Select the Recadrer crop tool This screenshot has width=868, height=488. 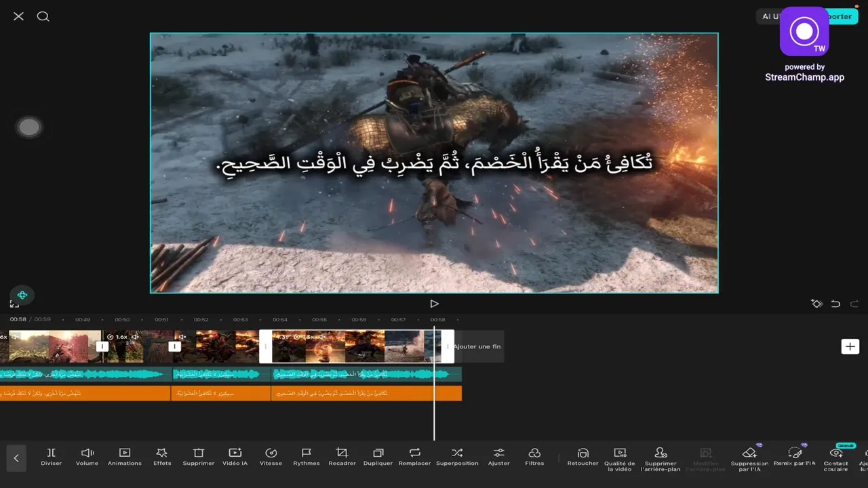(342, 457)
